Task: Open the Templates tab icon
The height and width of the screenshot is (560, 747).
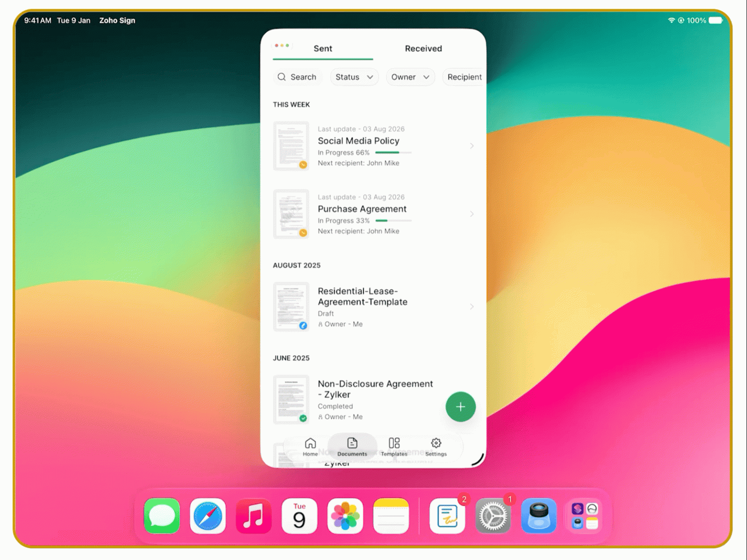Action: click(394, 443)
